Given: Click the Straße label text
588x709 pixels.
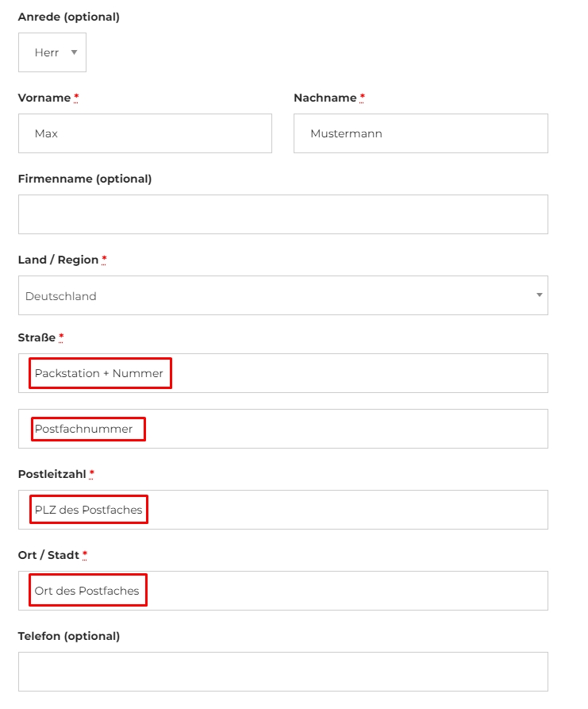Looking at the screenshot, I should (37, 337).
